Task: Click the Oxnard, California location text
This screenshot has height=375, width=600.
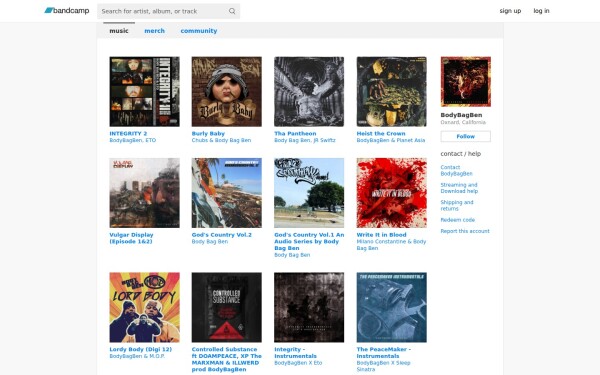Action: tap(463, 122)
